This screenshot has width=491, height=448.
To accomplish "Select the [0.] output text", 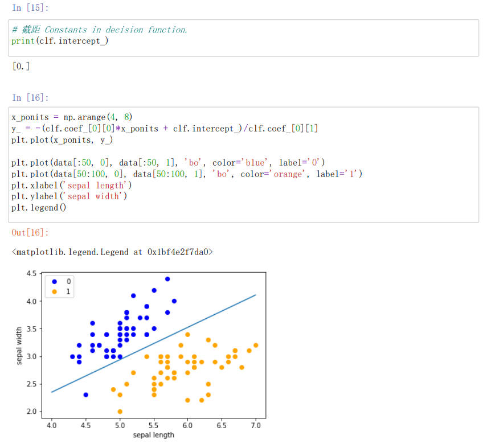I will [21, 66].
